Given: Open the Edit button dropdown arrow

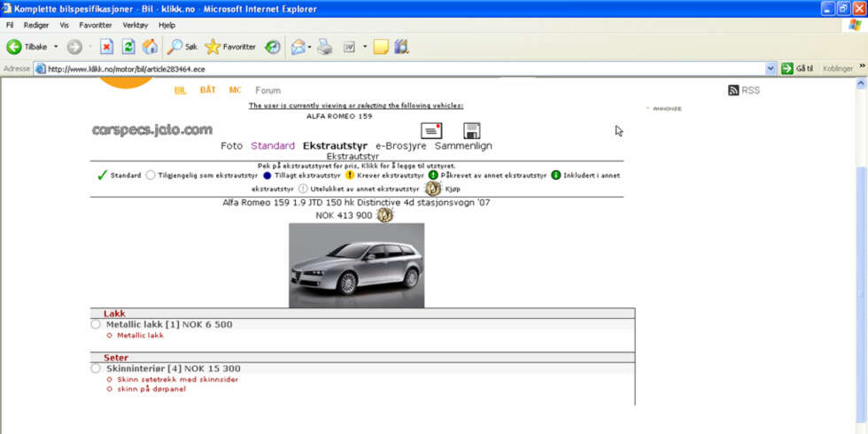Looking at the screenshot, I should coord(365,47).
